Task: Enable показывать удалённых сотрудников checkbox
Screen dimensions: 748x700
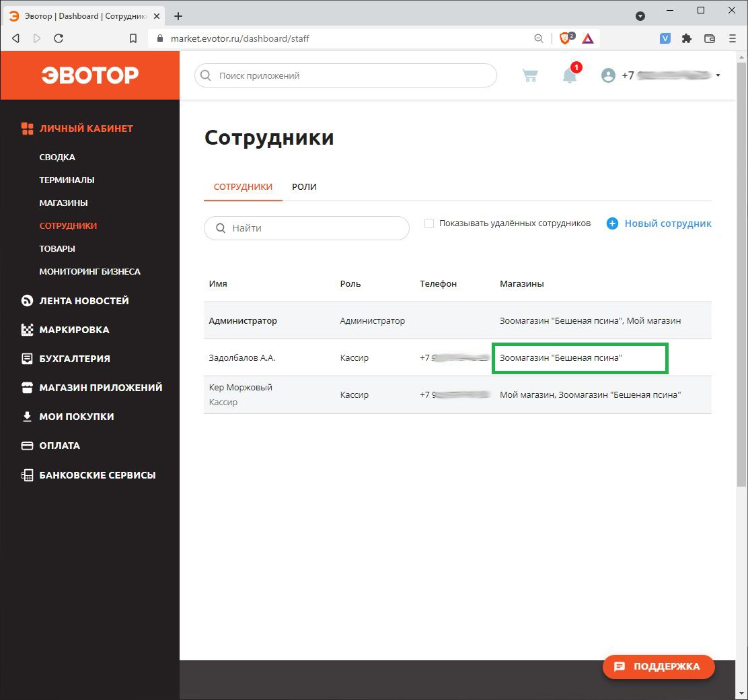Action: (x=429, y=223)
